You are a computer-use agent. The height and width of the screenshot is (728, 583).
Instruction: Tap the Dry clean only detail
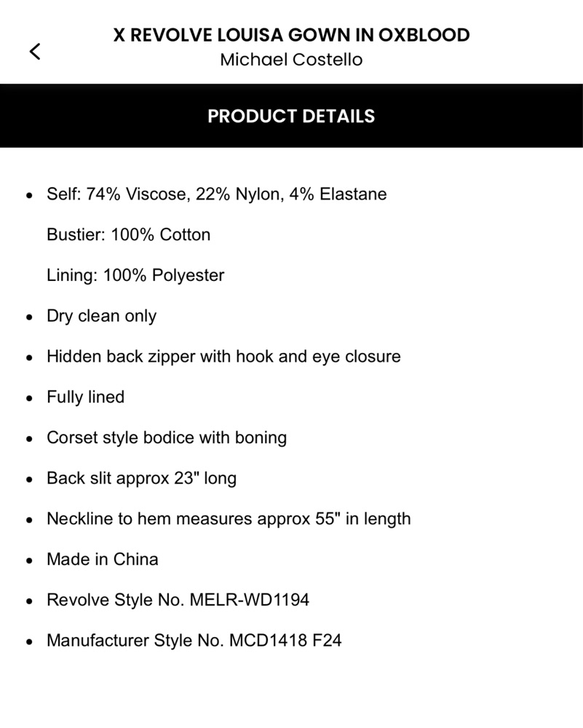[x=101, y=316]
